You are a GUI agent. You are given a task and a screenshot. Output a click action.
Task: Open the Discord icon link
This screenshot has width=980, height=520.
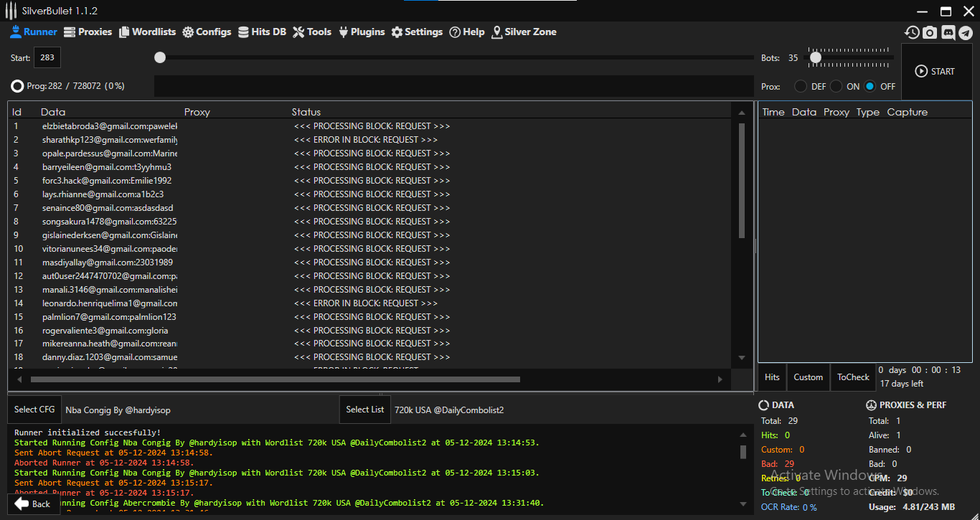coord(948,32)
